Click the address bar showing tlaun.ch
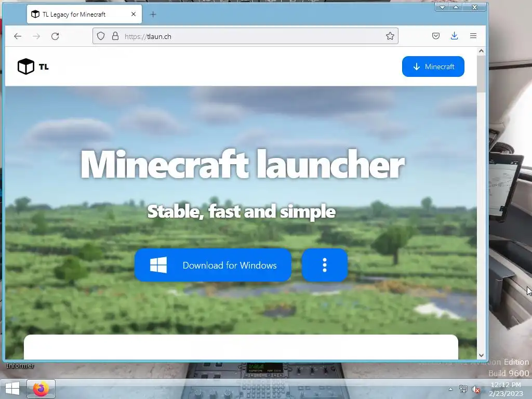Viewport: 532px width, 399px height. pos(245,36)
